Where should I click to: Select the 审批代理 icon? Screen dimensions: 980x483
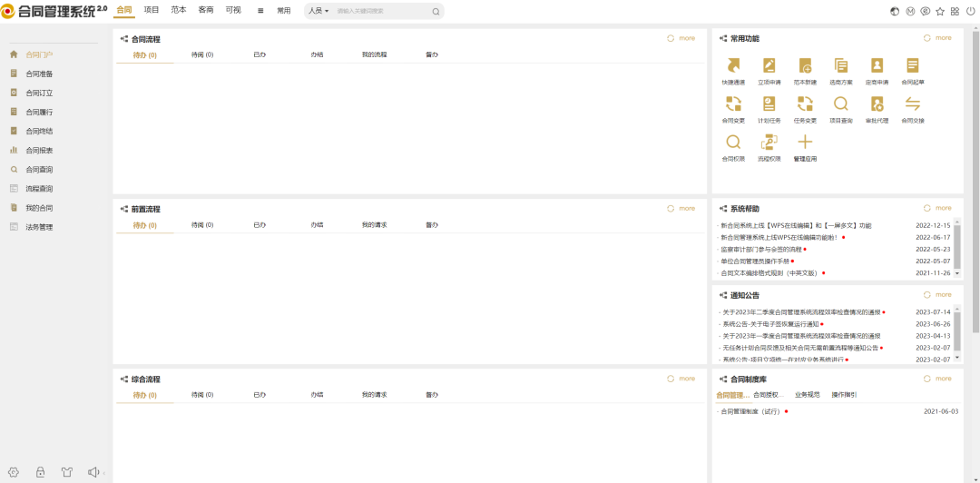pyautogui.click(x=877, y=105)
